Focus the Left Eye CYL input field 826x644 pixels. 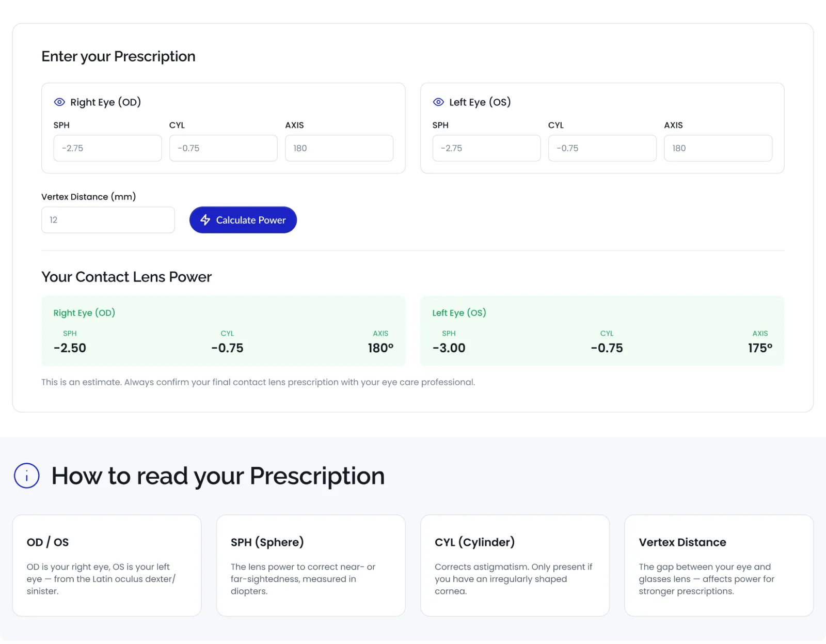click(x=602, y=148)
